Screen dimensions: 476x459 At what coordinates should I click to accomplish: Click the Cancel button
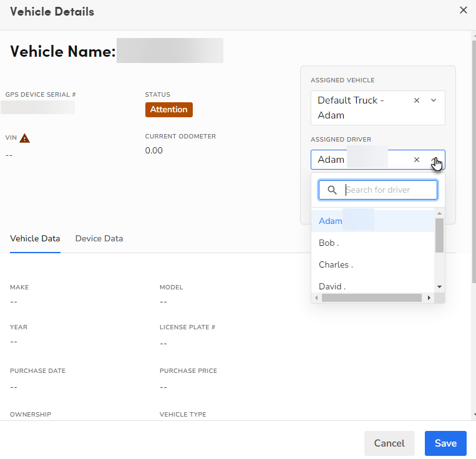(x=389, y=443)
